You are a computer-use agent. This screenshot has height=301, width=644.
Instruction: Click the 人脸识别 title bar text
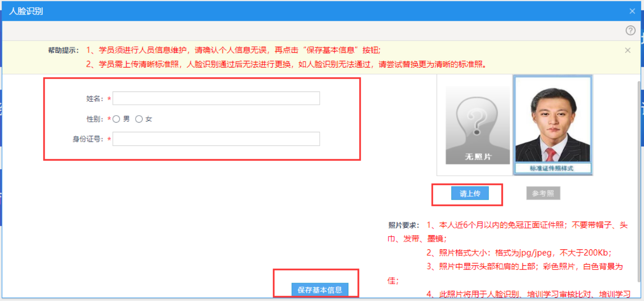point(26,11)
